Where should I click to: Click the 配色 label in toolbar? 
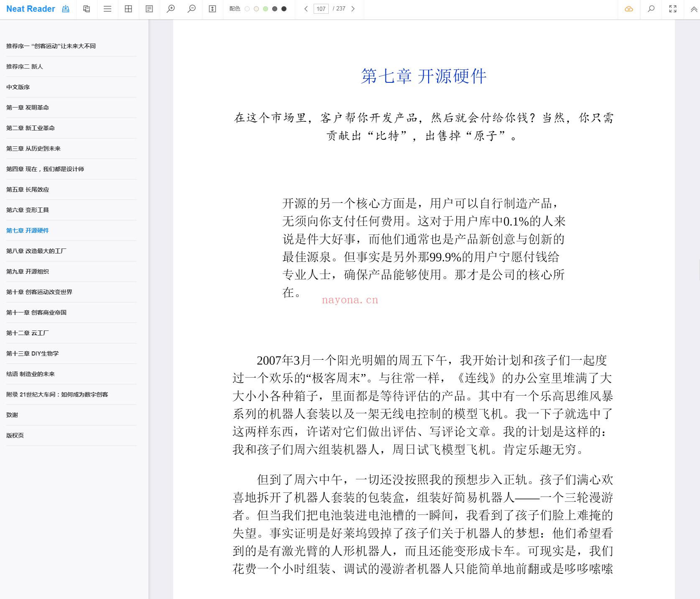coord(235,9)
